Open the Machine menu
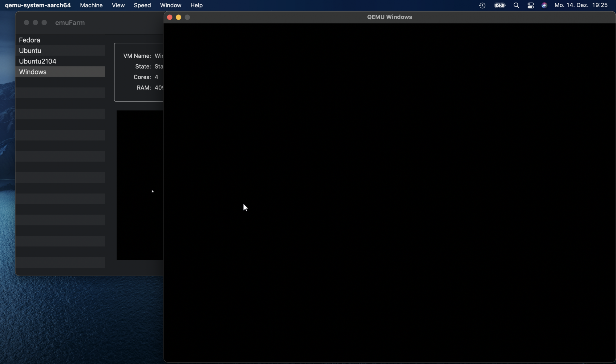 [x=91, y=5]
